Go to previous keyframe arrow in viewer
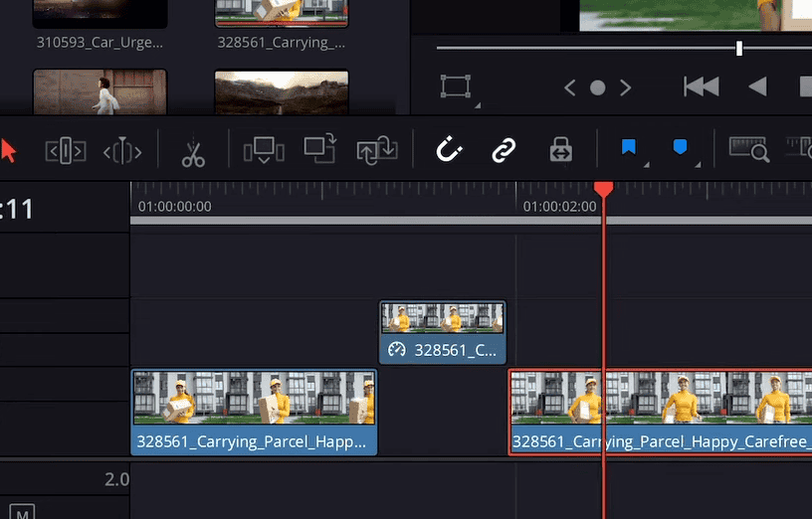This screenshot has width=812, height=519. 569,87
